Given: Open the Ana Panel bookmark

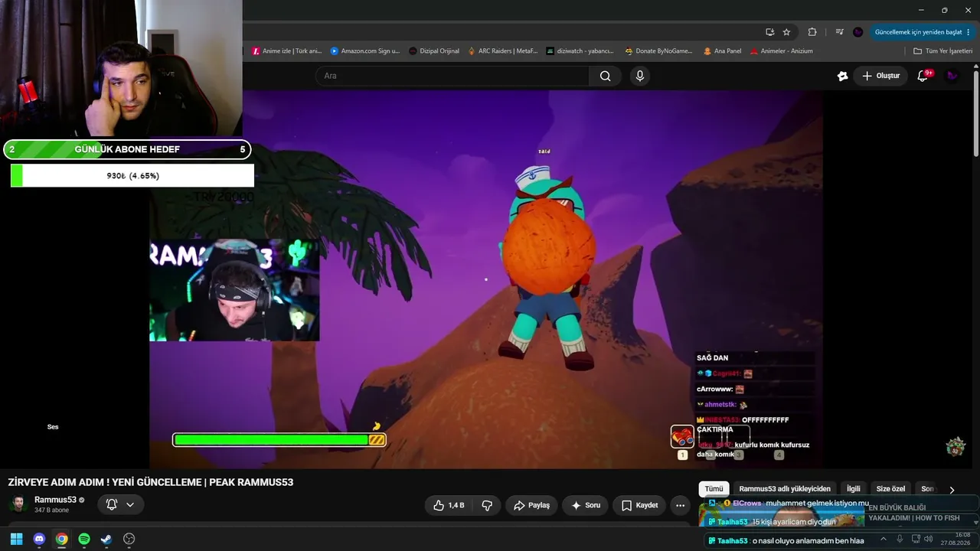Looking at the screenshot, I should coord(722,51).
